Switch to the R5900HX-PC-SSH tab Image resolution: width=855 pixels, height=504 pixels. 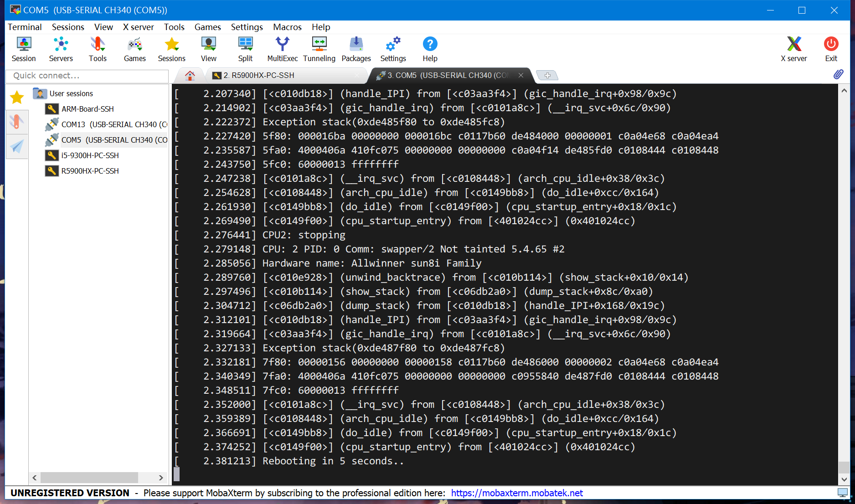pos(287,75)
